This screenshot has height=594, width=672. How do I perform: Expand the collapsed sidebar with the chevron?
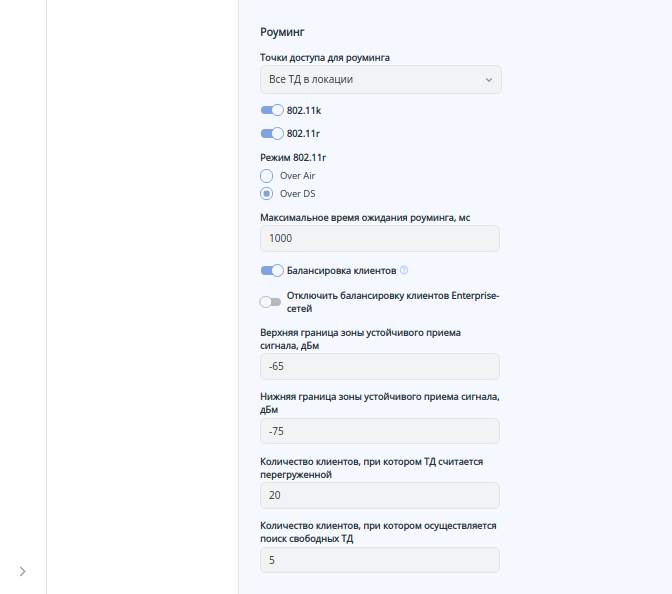click(23, 571)
